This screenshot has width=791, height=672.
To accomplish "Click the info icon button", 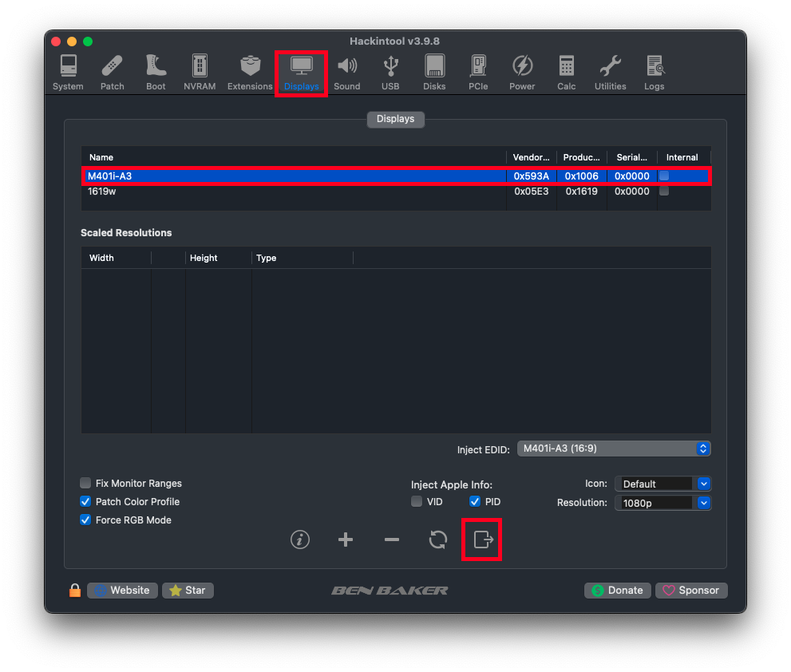I will pos(299,540).
